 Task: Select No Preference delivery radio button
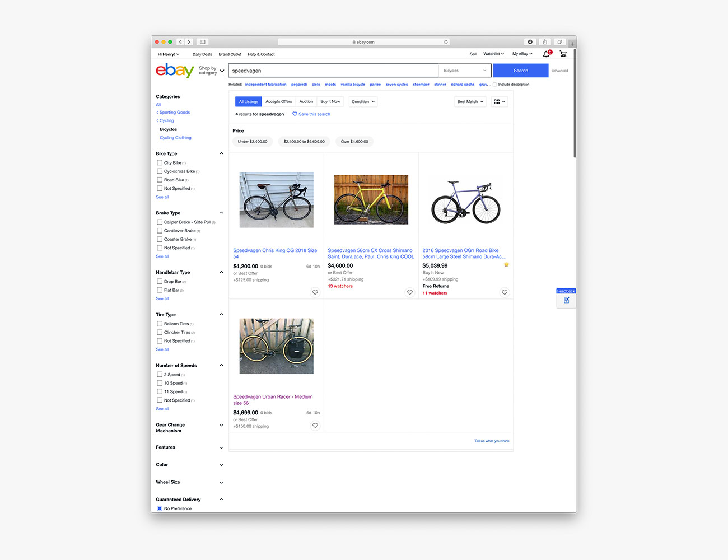(160, 508)
